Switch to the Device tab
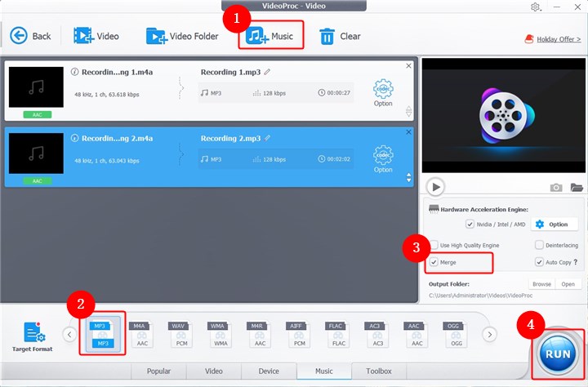The width and height of the screenshot is (588, 387). [269, 371]
